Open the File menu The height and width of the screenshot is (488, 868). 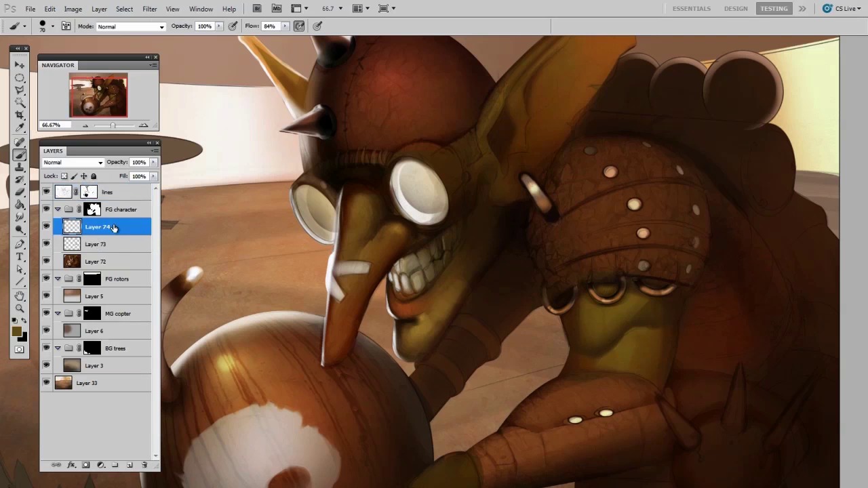point(31,9)
